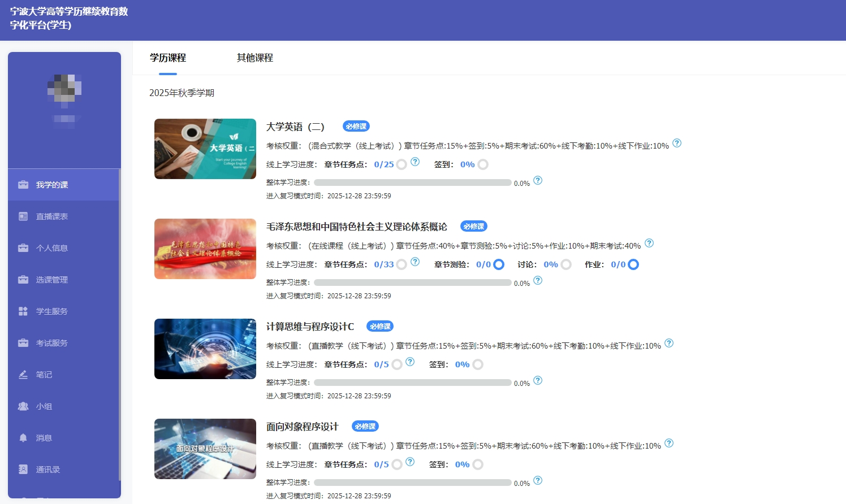This screenshot has height=504, width=846.
Task: Click help icon beside 大学英语 考核权重
Action: coord(677,144)
